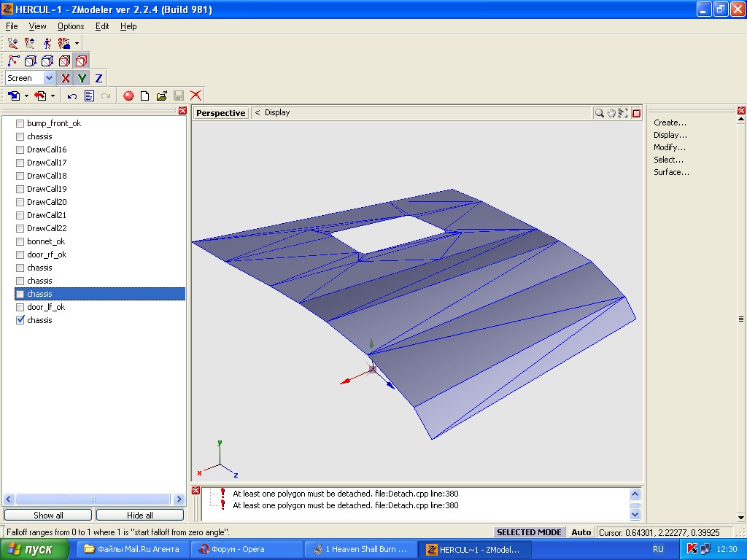Image resolution: width=747 pixels, height=560 pixels.
Task: Switch to objects level red cube icon
Action: pyautogui.click(x=81, y=61)
